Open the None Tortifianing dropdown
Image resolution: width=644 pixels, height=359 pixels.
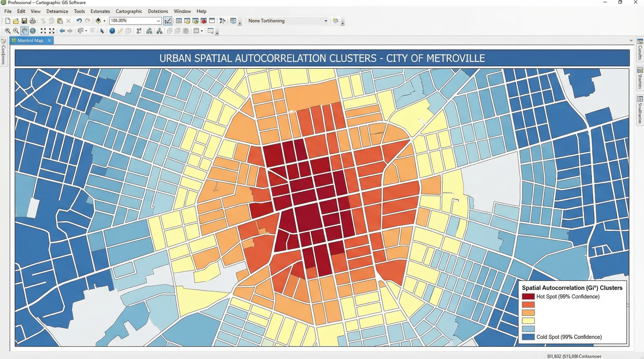click(x=287, y=21)
